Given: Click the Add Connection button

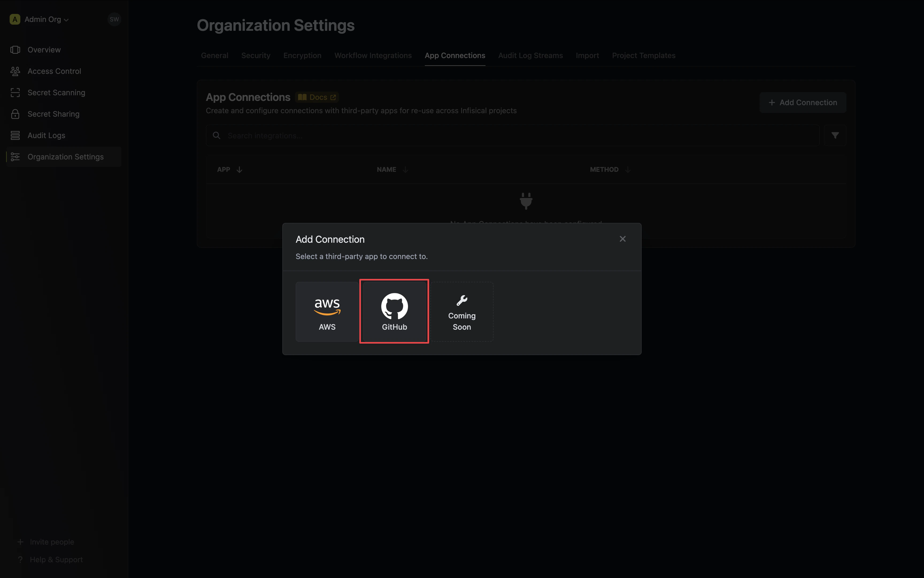Looking at the screenshot, I should pyautogui.click(x=803, y=102).
